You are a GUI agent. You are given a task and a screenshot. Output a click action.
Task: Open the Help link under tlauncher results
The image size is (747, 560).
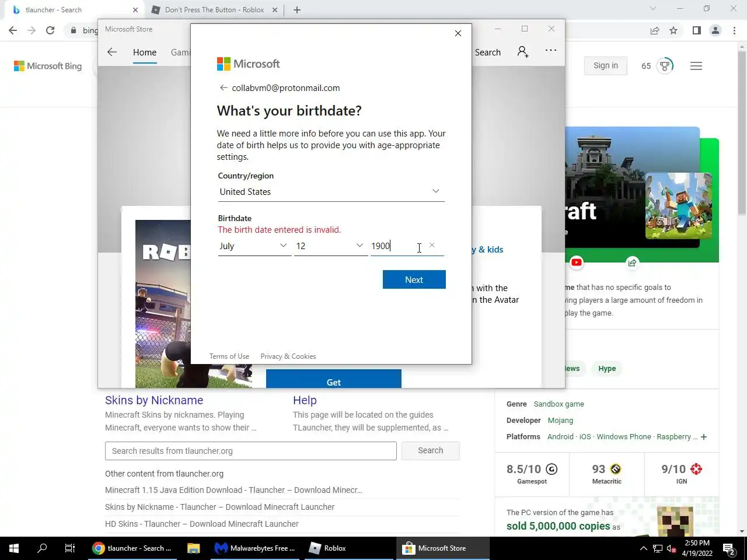(305, 400)
